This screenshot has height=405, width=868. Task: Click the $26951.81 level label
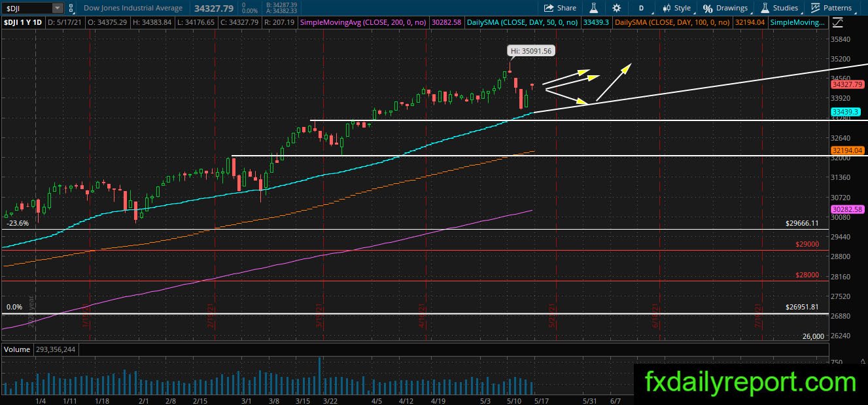(802, 306)
